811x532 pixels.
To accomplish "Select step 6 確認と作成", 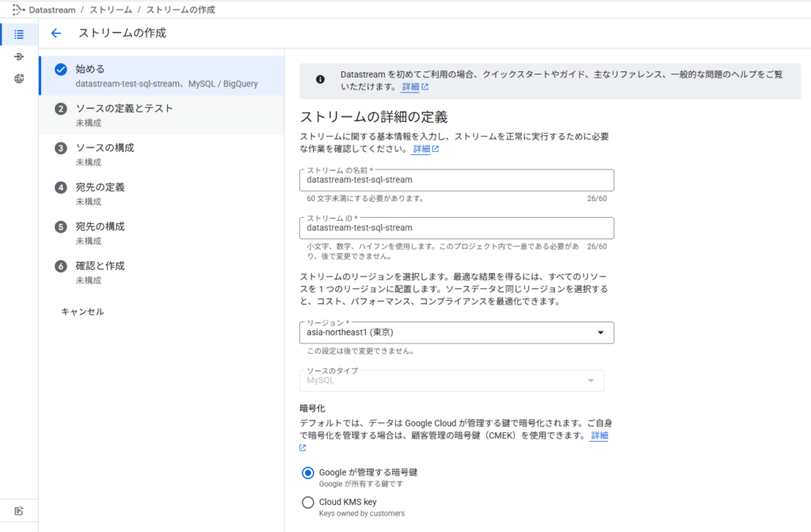I will [x=100, y=266].
